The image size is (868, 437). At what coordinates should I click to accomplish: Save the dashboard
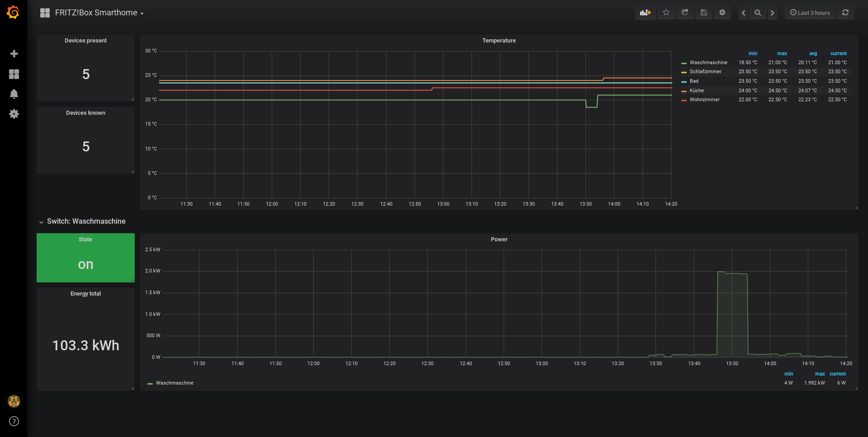704,13
